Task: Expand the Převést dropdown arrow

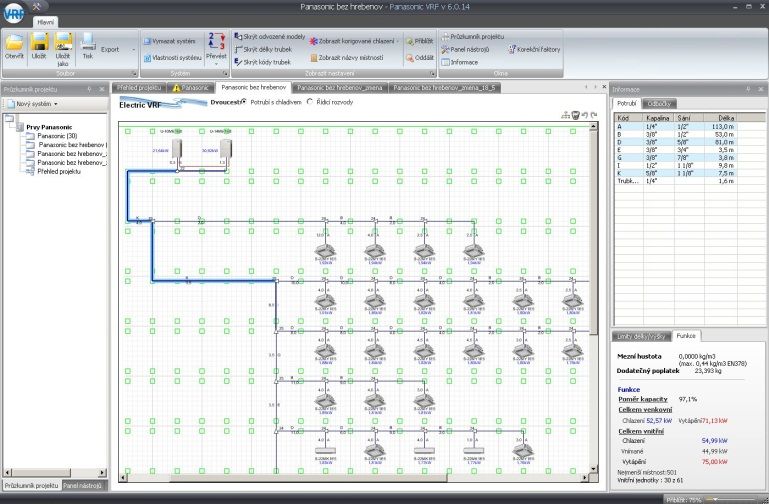Action: [216, 64]
